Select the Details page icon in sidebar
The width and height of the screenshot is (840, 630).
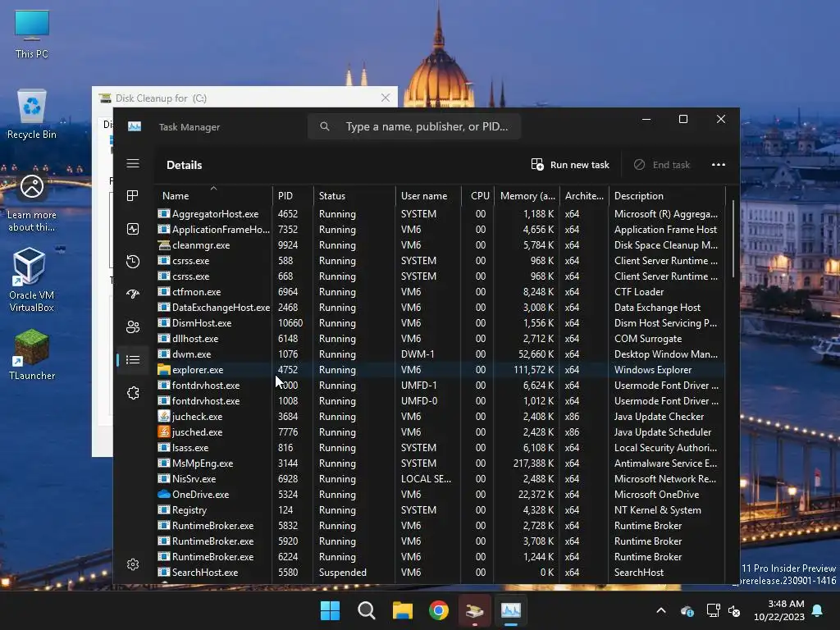133,359
